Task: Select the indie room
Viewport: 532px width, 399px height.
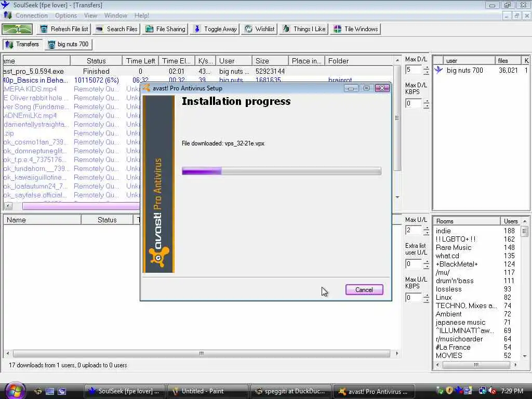Action: coord(477,231)
